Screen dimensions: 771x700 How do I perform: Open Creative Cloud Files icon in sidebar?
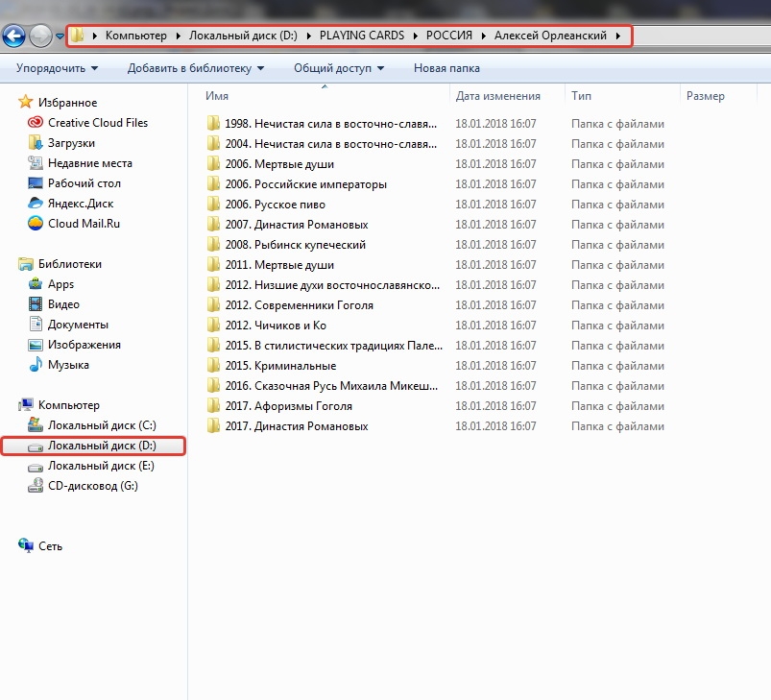(35, 122)
